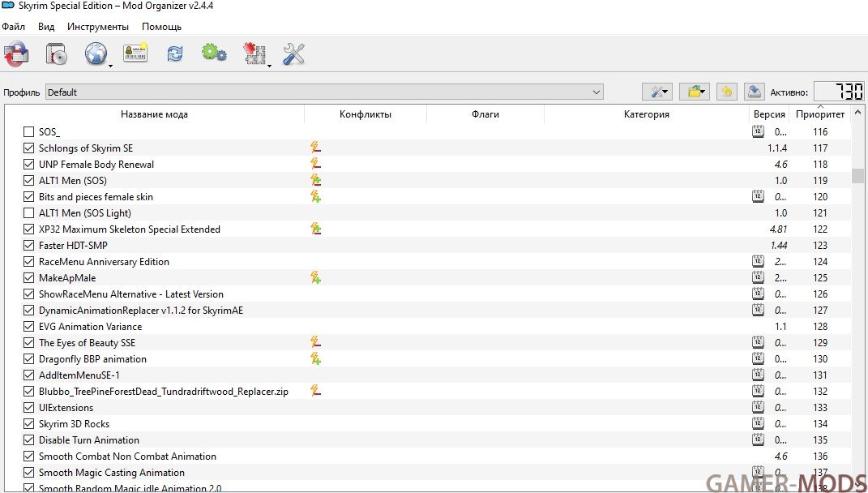This screenshot has width=868, height=493.
Task: Open Settings wrench and screwdriver icon
Action: point(293,54)
